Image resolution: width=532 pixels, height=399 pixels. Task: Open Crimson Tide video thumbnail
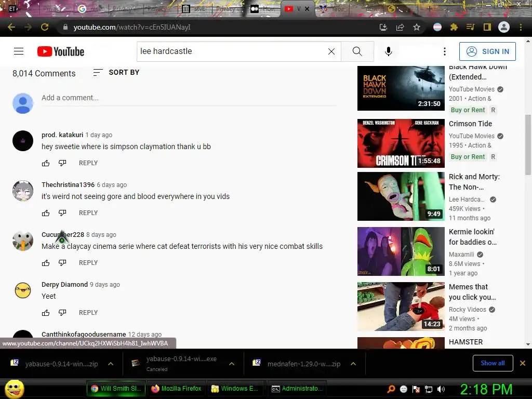click(x=401, y=143)
